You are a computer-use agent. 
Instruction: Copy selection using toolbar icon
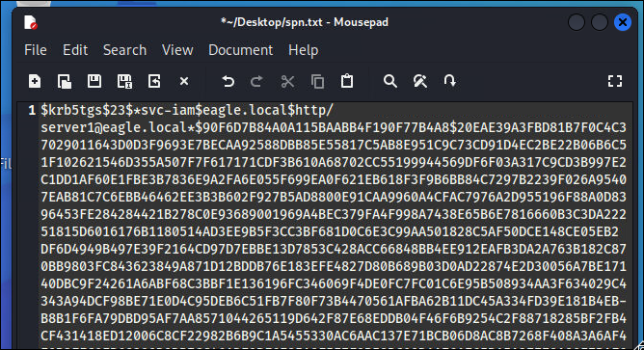317,81
